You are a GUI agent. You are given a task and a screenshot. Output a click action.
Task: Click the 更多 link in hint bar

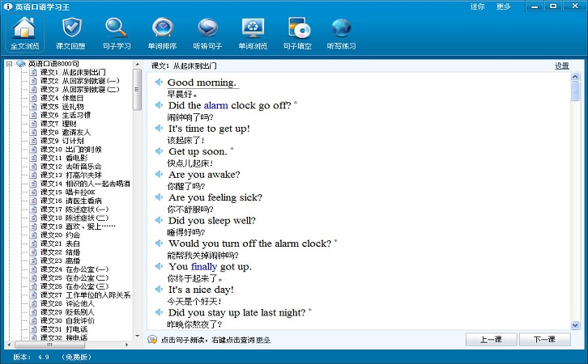pos(263,340)
